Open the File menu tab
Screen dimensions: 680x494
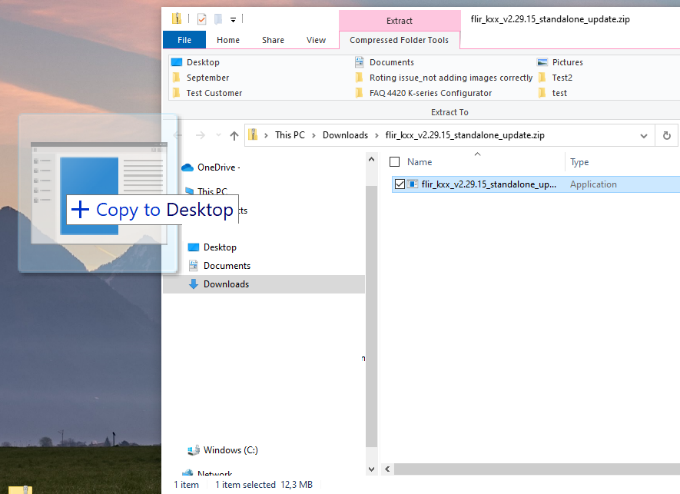184,40
